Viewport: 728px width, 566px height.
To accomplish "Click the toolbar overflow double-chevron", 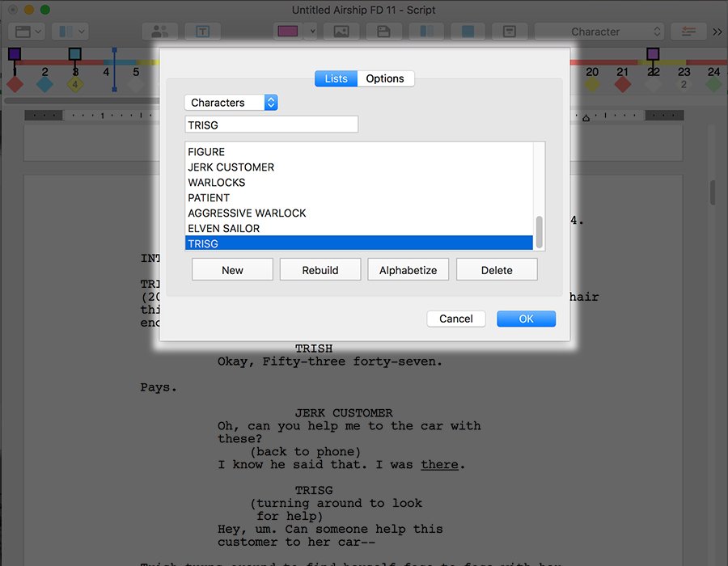I will tap(717, 32).
